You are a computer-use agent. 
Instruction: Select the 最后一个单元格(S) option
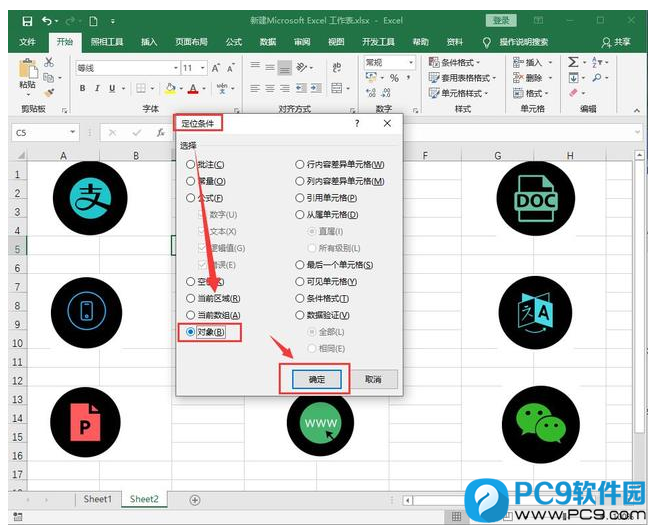pos(334,265)
